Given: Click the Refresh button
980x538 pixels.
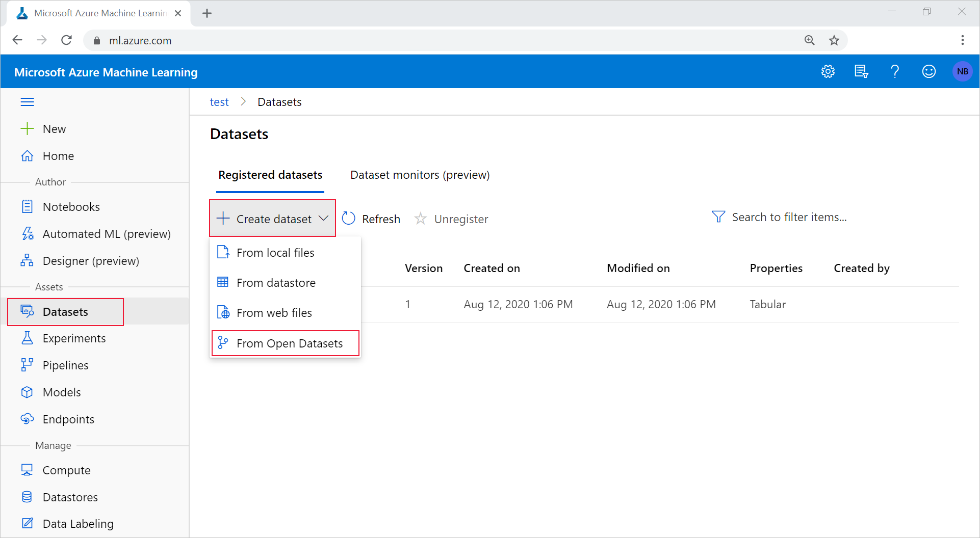Looking at the screenshot, I should click(371, 219).
